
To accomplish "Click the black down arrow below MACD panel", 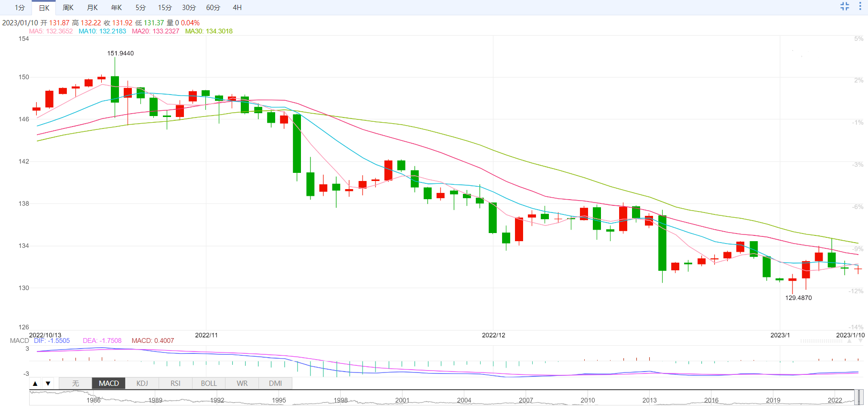I will [48, 383].
